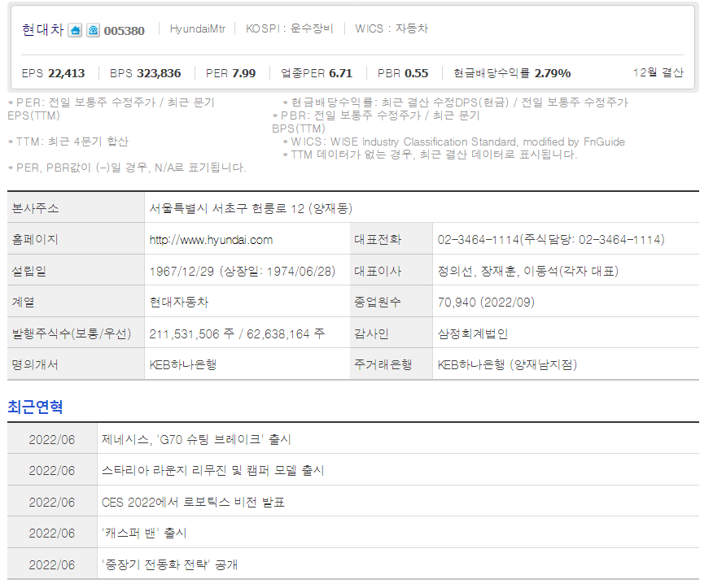The width and height of the screenshot is (713, 588).
Task: Select the share count 211,531,506 주
Action: [192, 334]
